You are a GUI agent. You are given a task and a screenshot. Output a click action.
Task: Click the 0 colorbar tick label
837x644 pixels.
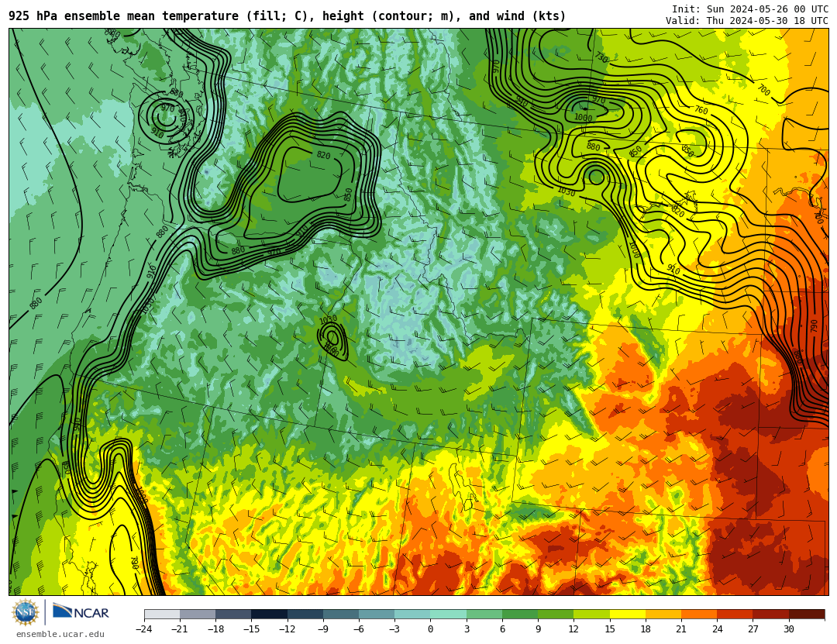coord(430,629)
